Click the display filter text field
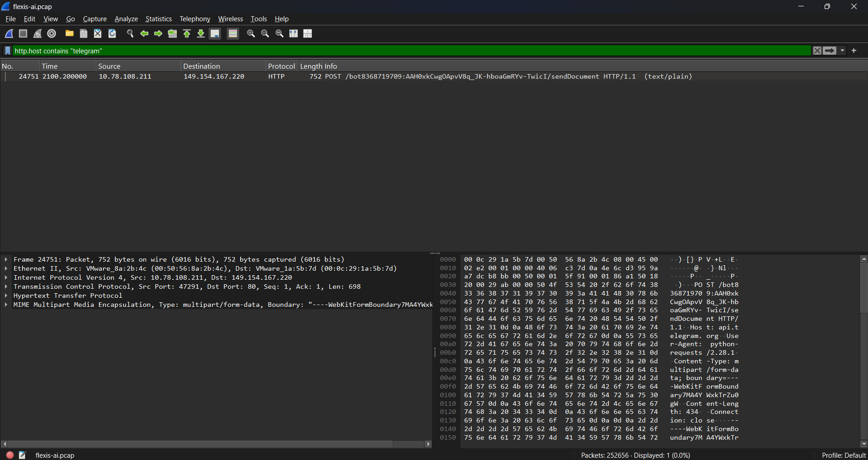Screen dimensions: 868x460 click(x=412, y=51)
